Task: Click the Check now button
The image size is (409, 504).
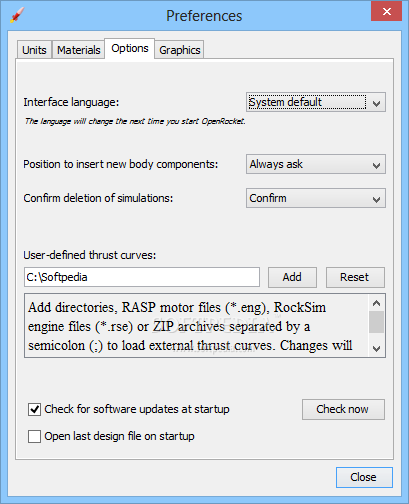Action: [x=343, y=409]
